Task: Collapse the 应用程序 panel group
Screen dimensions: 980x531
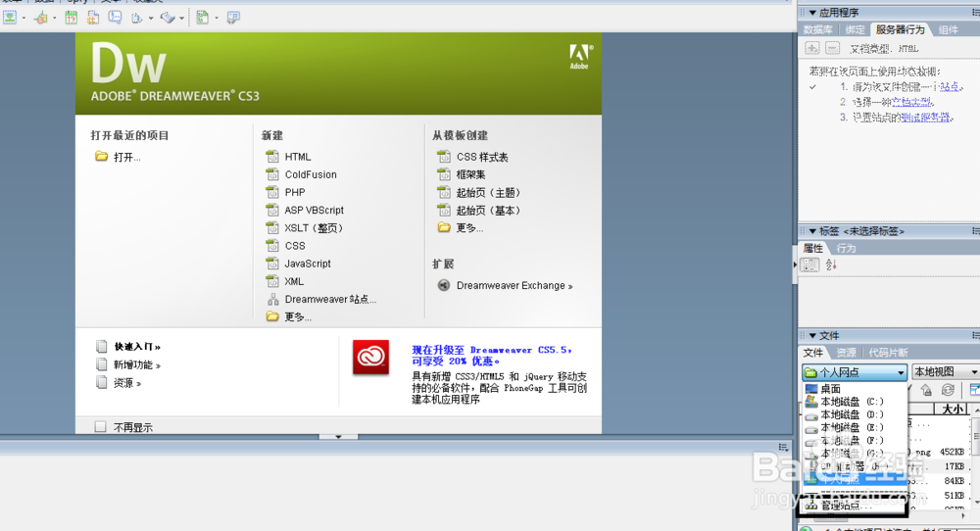Action: pyautogui.click(x=812, y=13)
